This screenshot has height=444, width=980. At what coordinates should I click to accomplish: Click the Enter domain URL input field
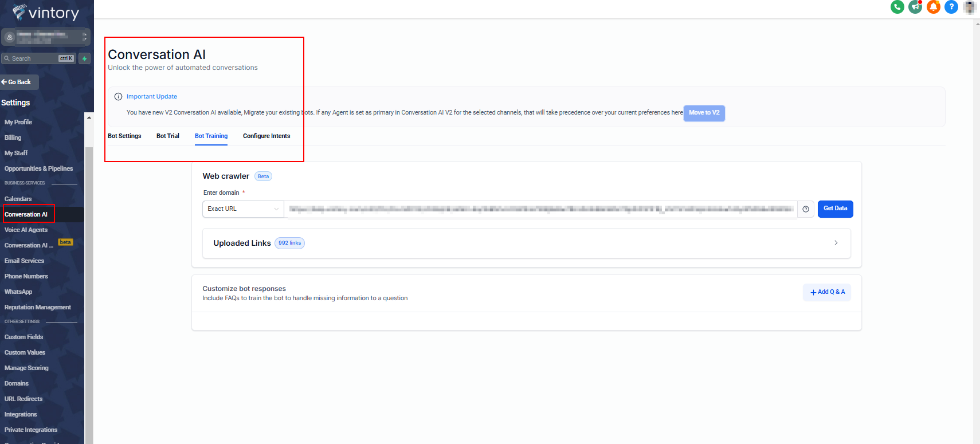(540, 209)
